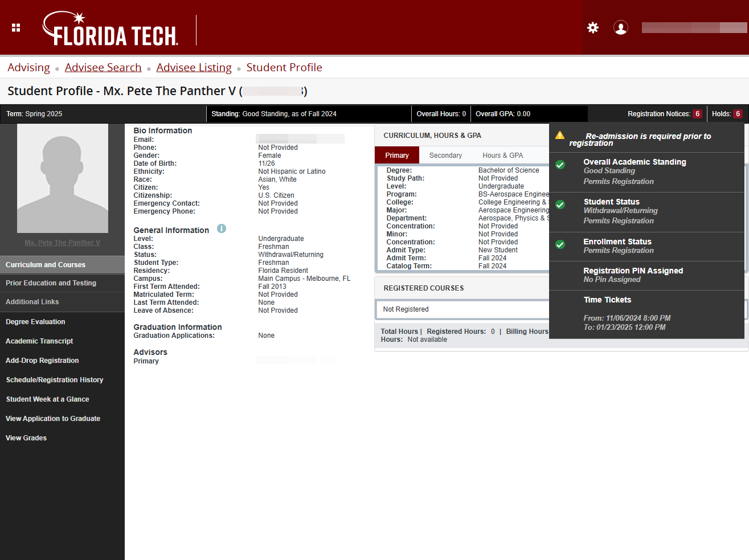749x560 pixels.
Task: Click the Graduation Information heading
Action: tap(178, 327)
